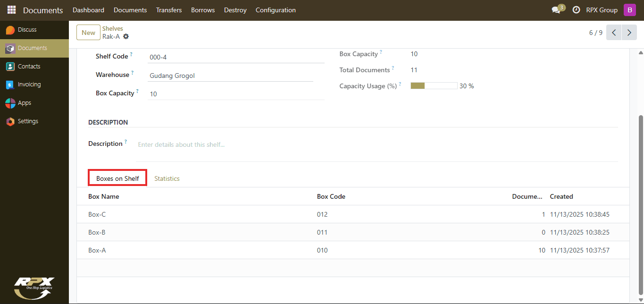The height and width of the screenshot is (304, 644).
Task: Click the editable Box Capacity input field
Action: (x=236, y=94)
